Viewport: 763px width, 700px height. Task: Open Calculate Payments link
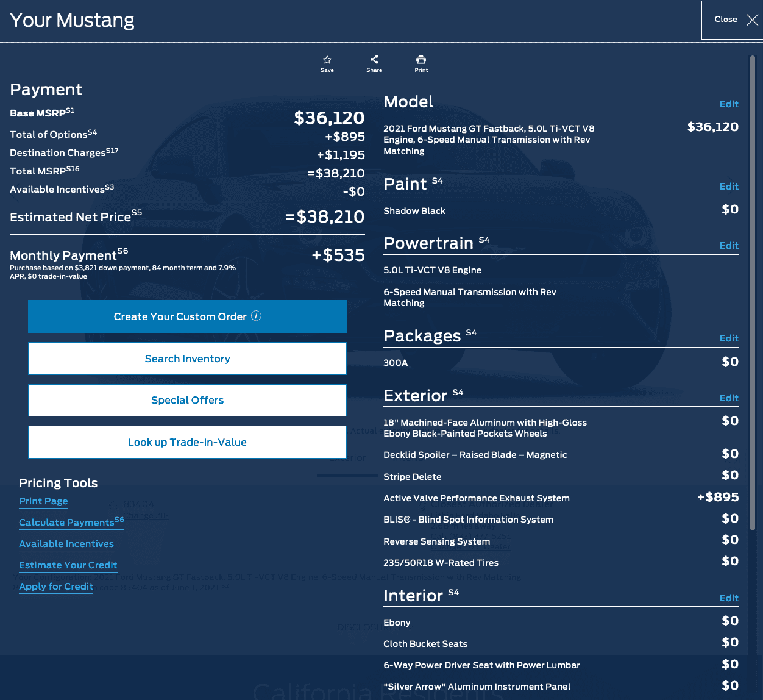tap(71, 522)
